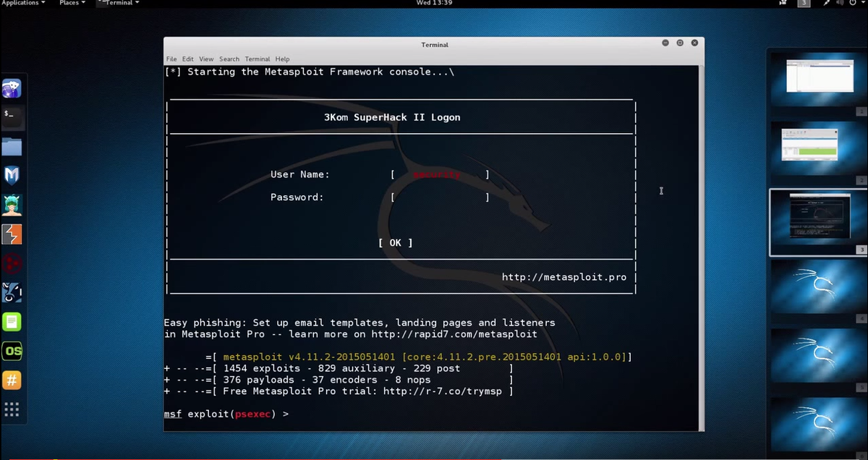This screenshot has height=460, width=868.
Task: Launch Metasploit Framework from the dock
Action: [12, 176]
